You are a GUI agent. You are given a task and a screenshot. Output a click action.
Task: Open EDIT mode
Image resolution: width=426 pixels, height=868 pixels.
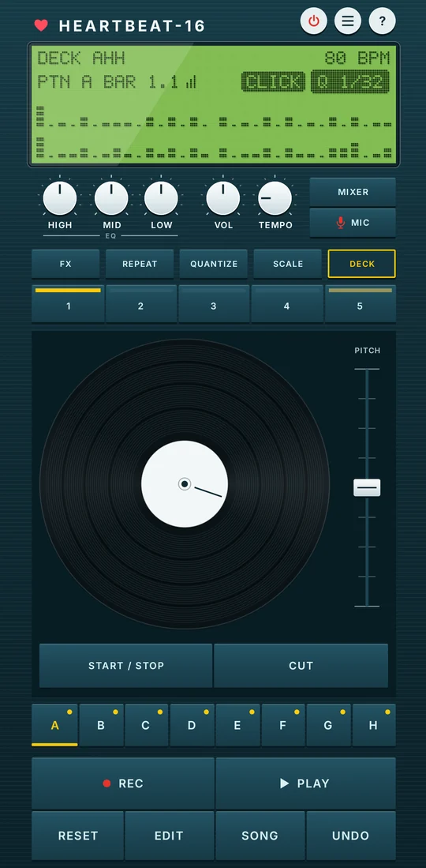[169, 836]
